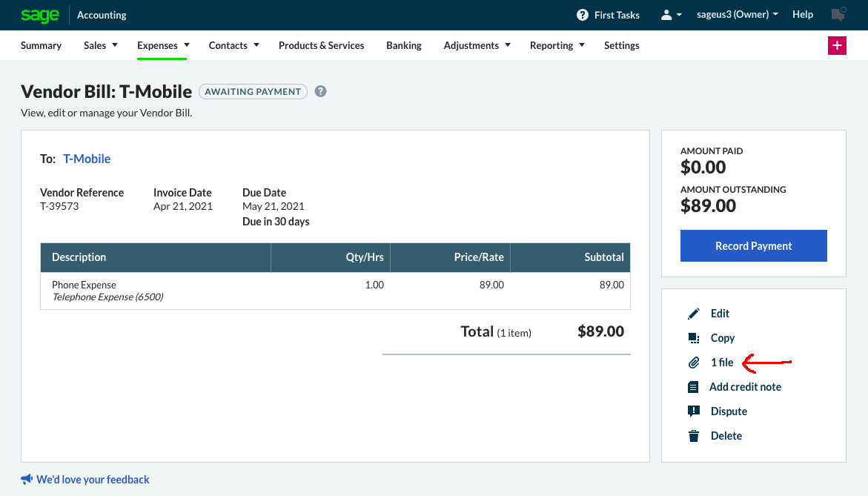This screenshot has height=496, width=868.
Task: Click the Dispute flag icon
Action: click(x=694, y=411)
